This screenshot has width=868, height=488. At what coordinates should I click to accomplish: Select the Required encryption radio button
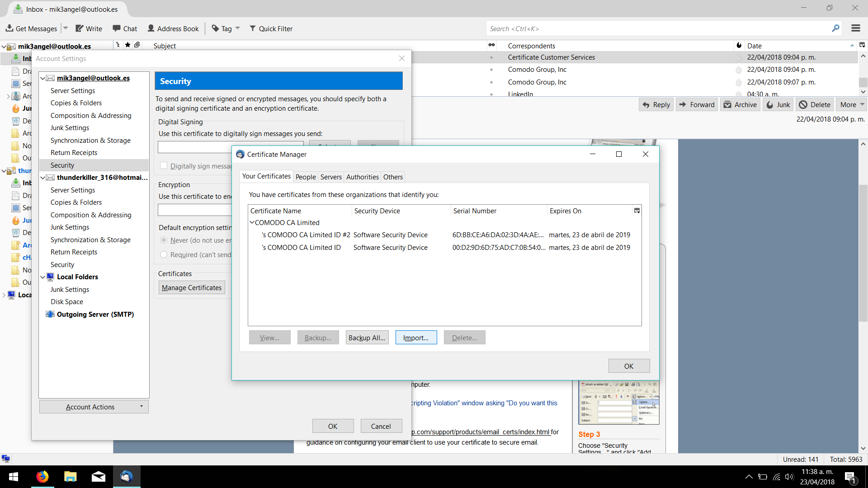(164, 255)
